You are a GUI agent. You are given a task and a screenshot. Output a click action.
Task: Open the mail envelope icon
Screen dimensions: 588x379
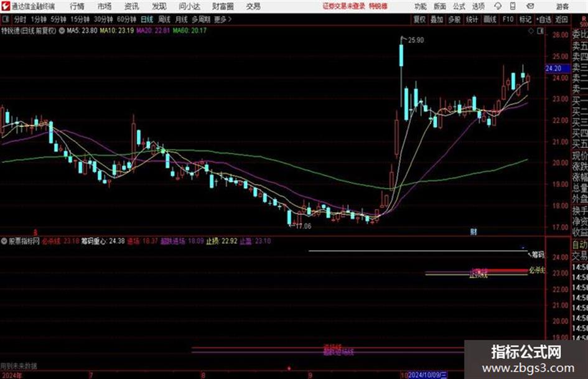coord(530,6)
